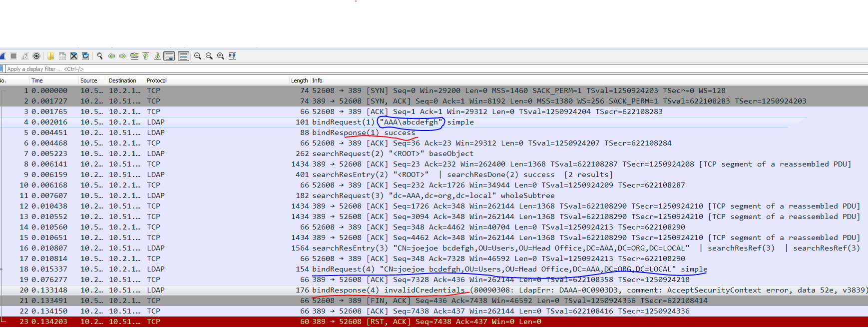Open Capture options gear icon
Image resolution: width=868 pixels, height=330 pixels.
coord(36,56)
